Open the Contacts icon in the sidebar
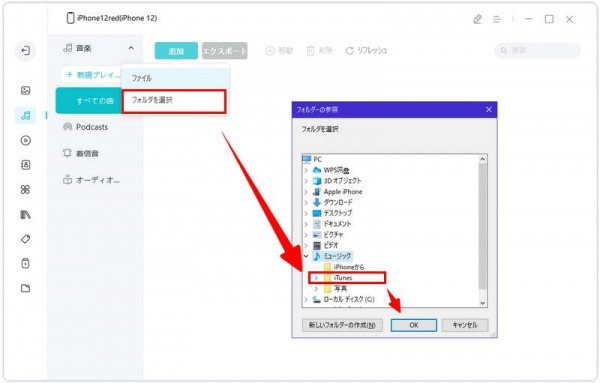 click(x=26, y=165)
